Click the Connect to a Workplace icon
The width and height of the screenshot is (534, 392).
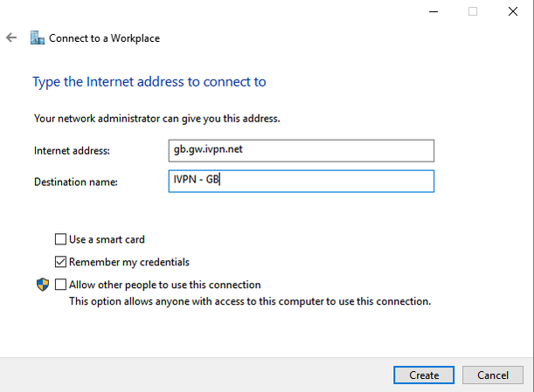coord(37,38)
